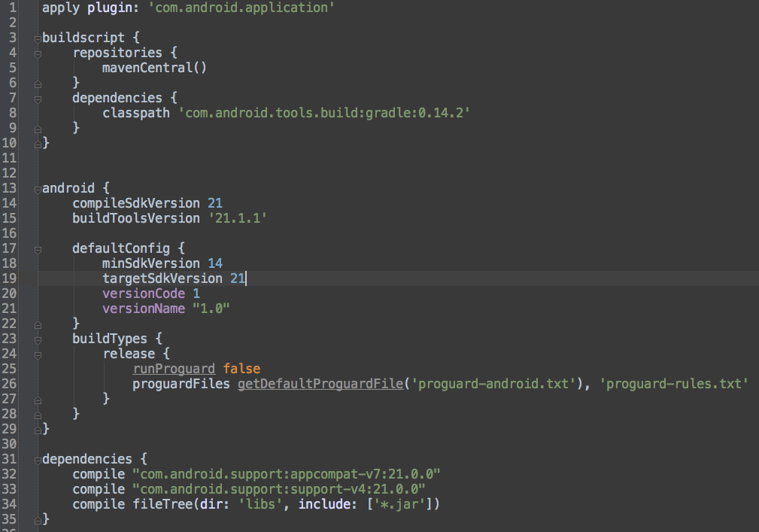
Task: Click the minSdkVersion value 14
Action: [215, 263]
